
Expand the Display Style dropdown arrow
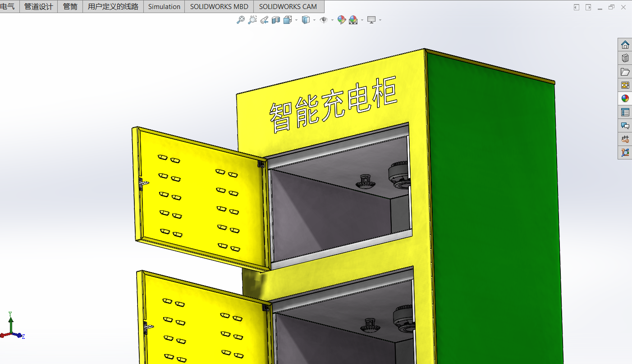(314, 20)
